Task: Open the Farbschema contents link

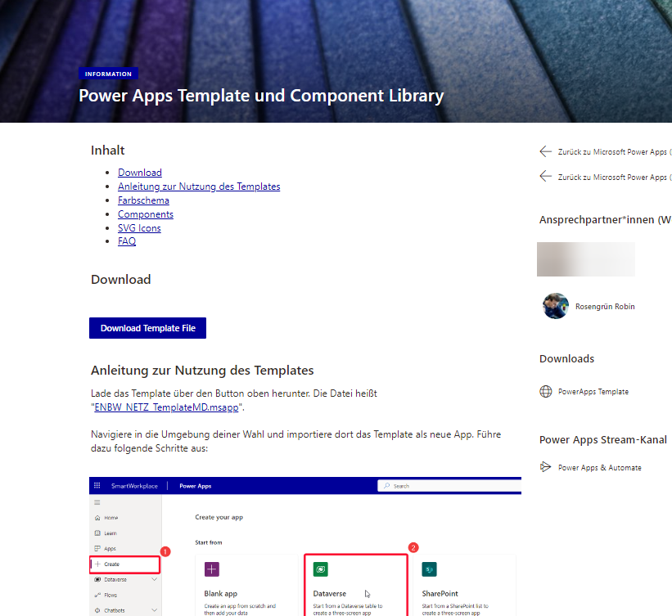Action: 143,200
